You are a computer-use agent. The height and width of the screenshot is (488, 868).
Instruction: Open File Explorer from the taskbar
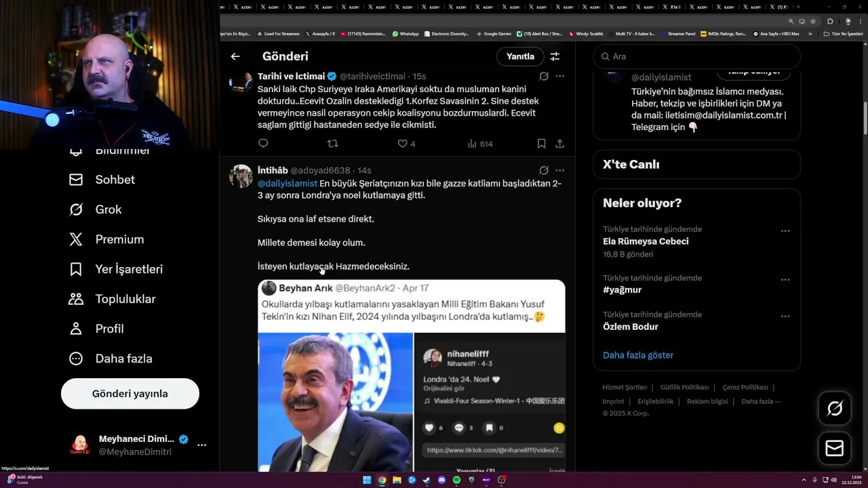pyautogui.click(x=397, y=480)
